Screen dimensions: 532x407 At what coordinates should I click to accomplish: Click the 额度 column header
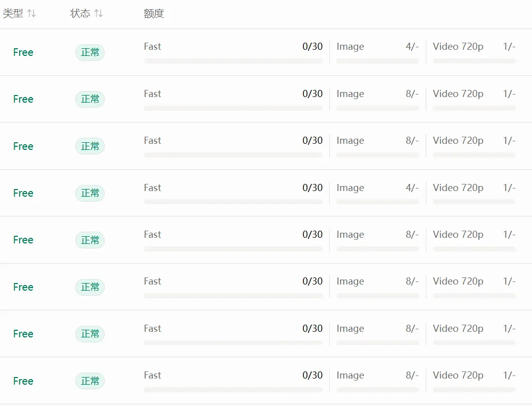[x=153, y=13]
